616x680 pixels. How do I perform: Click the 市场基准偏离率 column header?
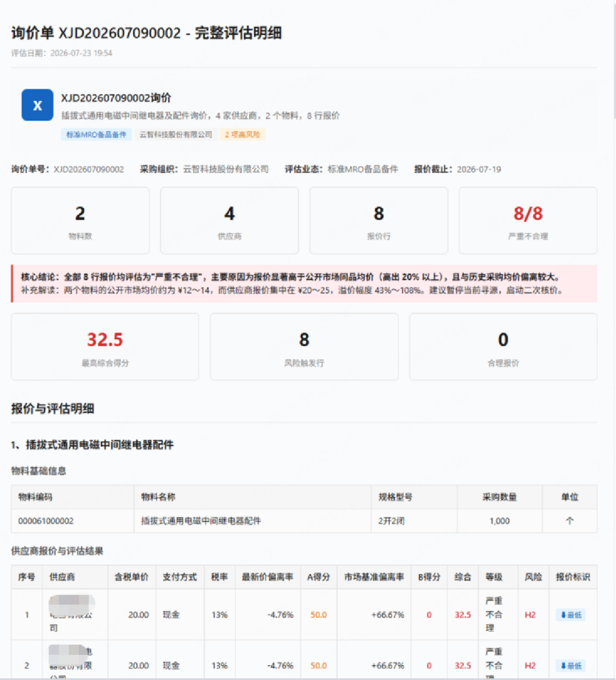pyautogui.click(x=374, y=577)
